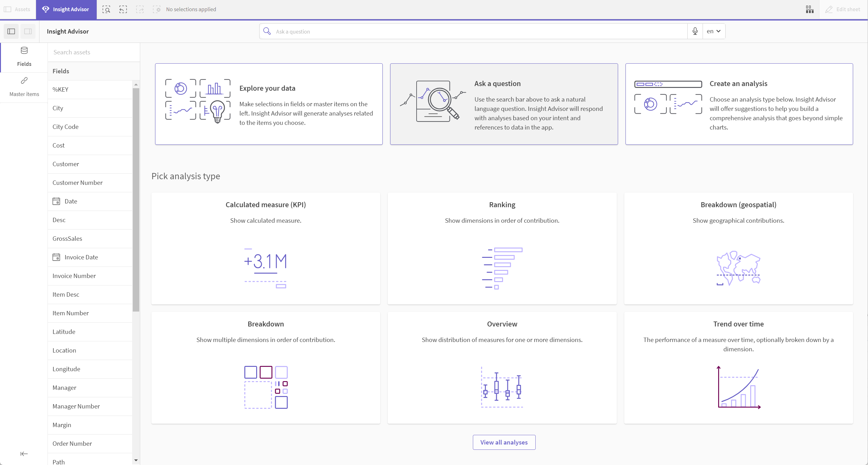Image resolution: width=868 pixels, height=465 pixels.
Task: Open the grid layout view icon
Action: click(810, 9)
